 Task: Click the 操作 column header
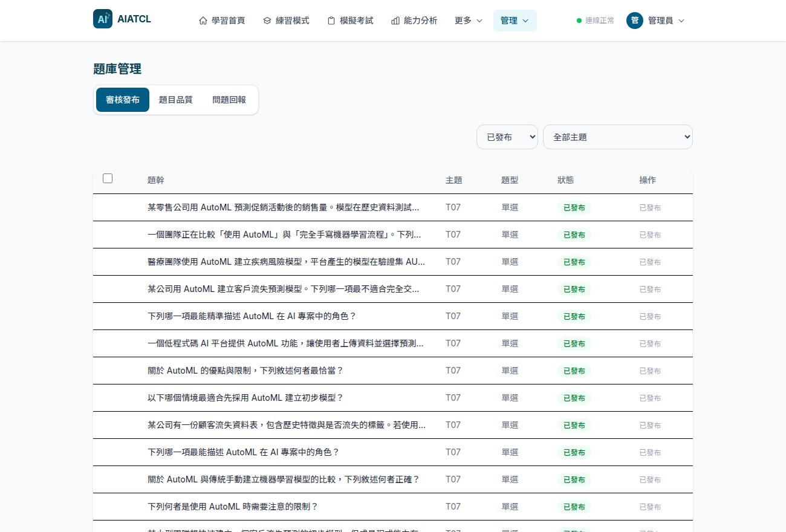click(x=648, y=180)
